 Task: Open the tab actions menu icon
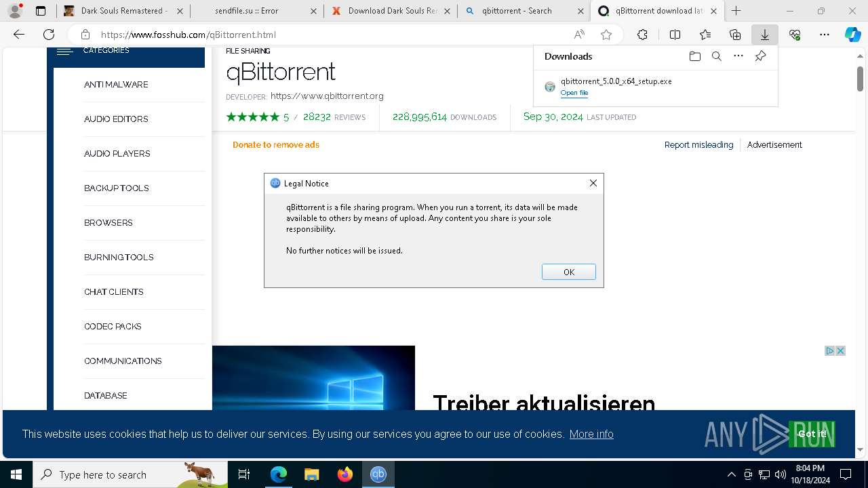(41, 11)
